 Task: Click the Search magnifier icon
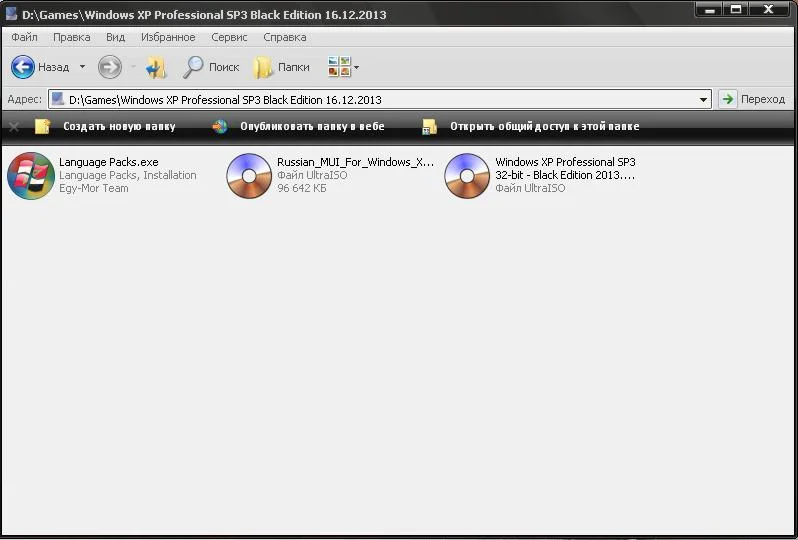click(x=193, y=67)
